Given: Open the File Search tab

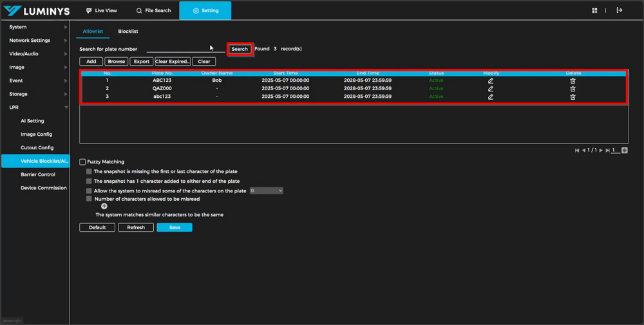Looking at the screenshot, I should pyautogui.click(x=153, y=11).
